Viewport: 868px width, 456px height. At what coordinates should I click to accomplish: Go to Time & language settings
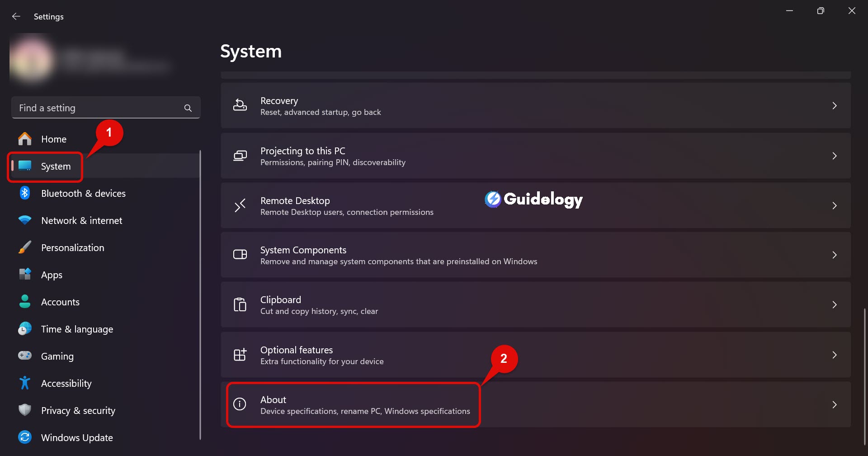coord(77,329)
